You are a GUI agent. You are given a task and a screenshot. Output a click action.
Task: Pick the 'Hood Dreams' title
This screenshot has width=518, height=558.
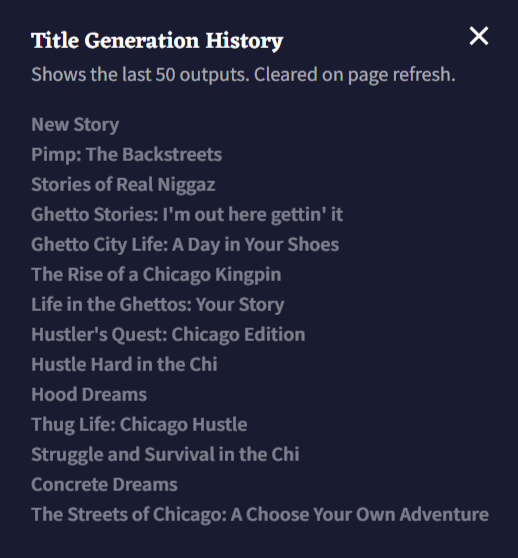pos(89,395)
